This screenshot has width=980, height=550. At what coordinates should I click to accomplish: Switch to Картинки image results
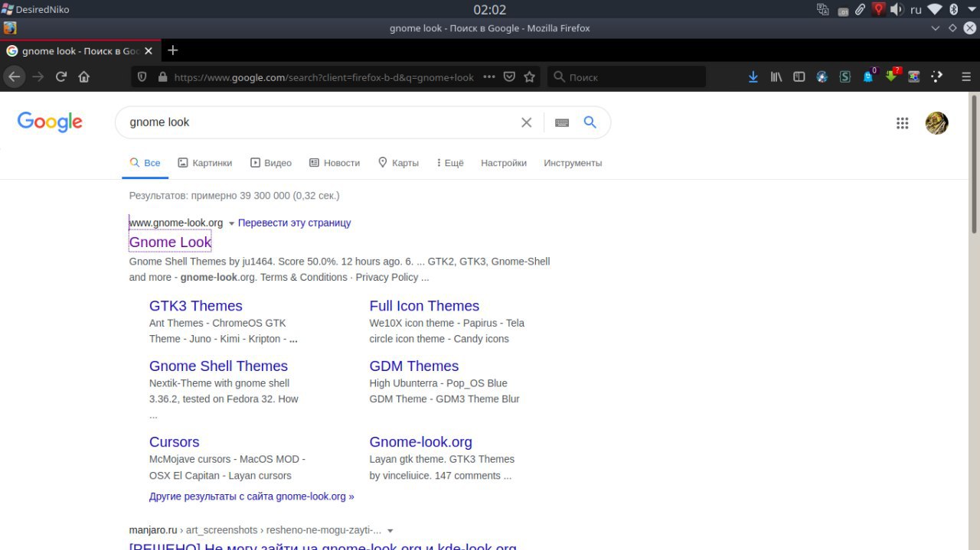[x=204, y=163]
